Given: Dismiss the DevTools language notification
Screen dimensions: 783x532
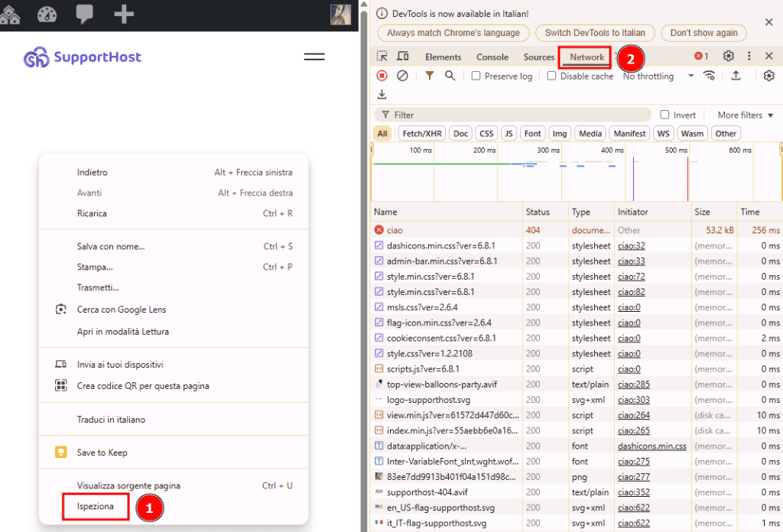Looking at the screenshot, I should (769, 22).
